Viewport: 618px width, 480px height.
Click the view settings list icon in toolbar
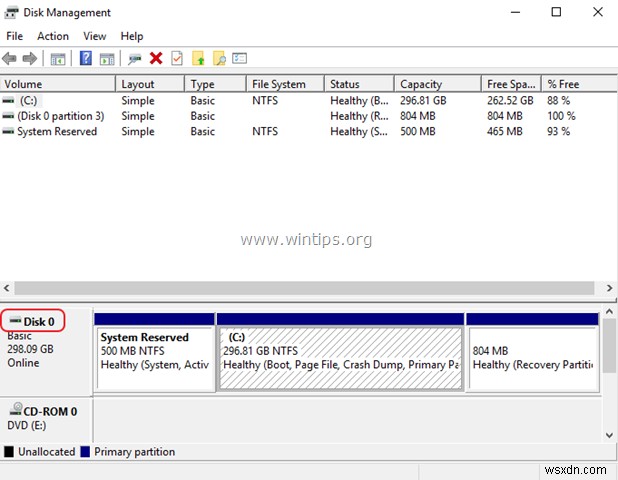coord(240,58)
